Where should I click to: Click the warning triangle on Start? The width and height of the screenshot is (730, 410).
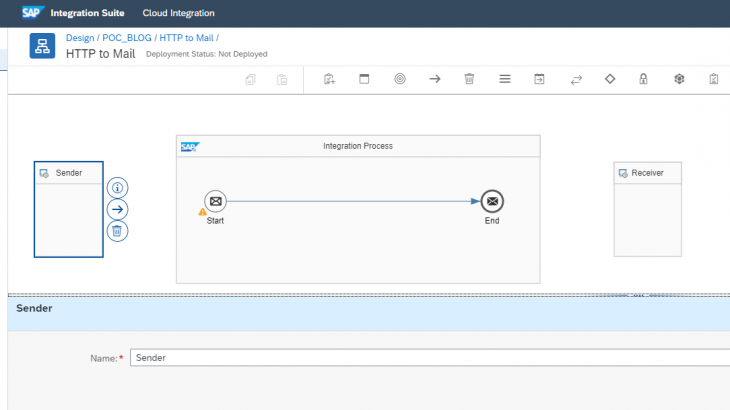203,212
